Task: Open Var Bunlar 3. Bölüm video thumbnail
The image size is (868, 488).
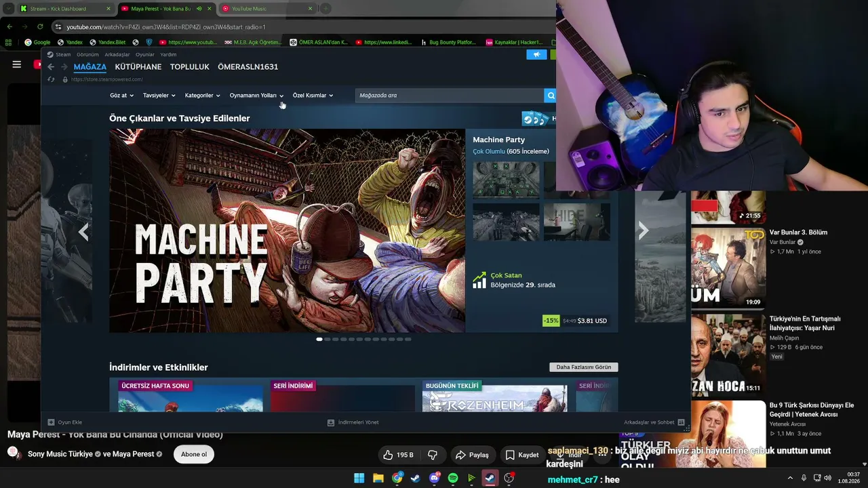Action: 728,268
